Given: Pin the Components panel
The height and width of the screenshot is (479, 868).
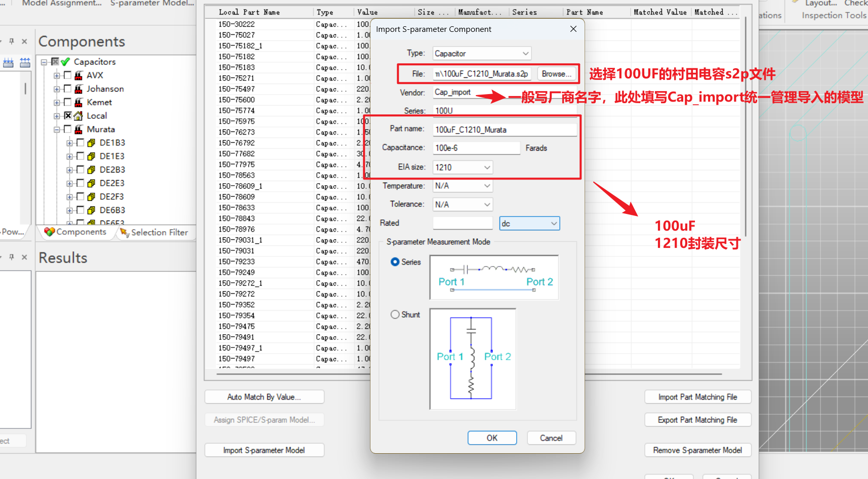Looking at the screenshot, I should pos(12,41).
